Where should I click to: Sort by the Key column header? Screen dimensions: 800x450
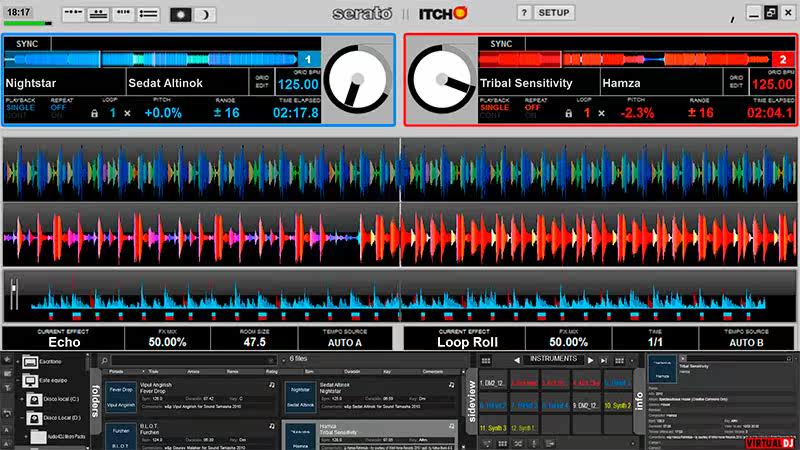pyautogui.click(x=387, y=371)
